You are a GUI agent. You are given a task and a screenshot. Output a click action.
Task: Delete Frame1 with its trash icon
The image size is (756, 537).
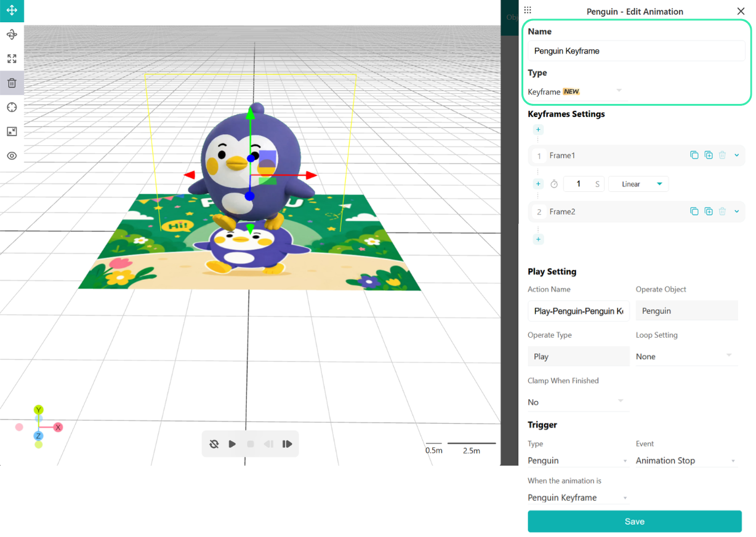pyautogui.click(x=723, y=156)
